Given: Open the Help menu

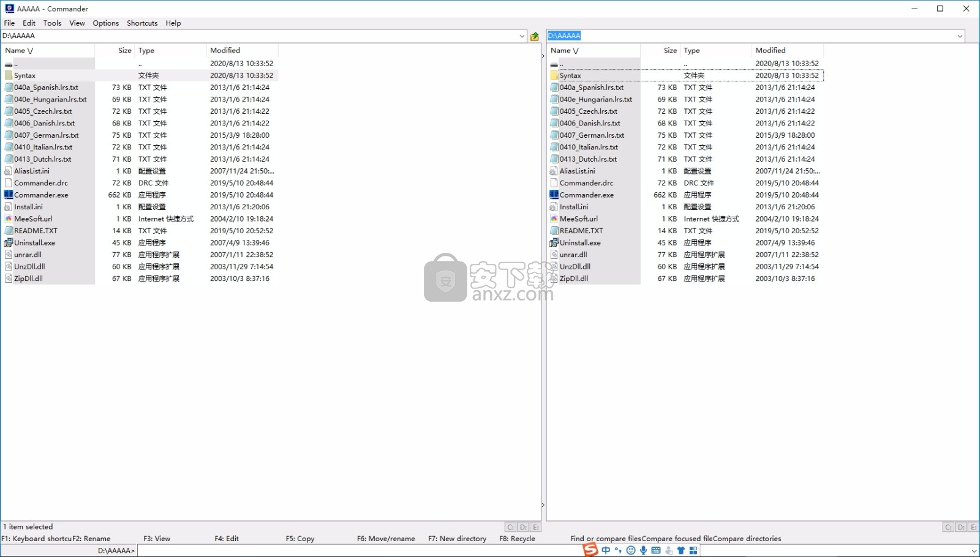Looking at the screenshot, I should [173, 23].
